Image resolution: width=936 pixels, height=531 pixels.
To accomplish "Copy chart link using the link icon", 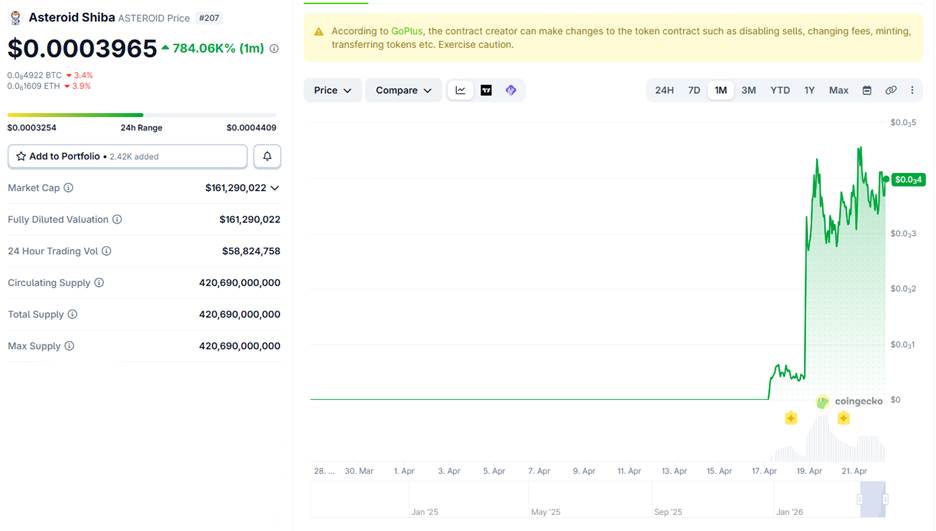I will click(x=891, y=90).
